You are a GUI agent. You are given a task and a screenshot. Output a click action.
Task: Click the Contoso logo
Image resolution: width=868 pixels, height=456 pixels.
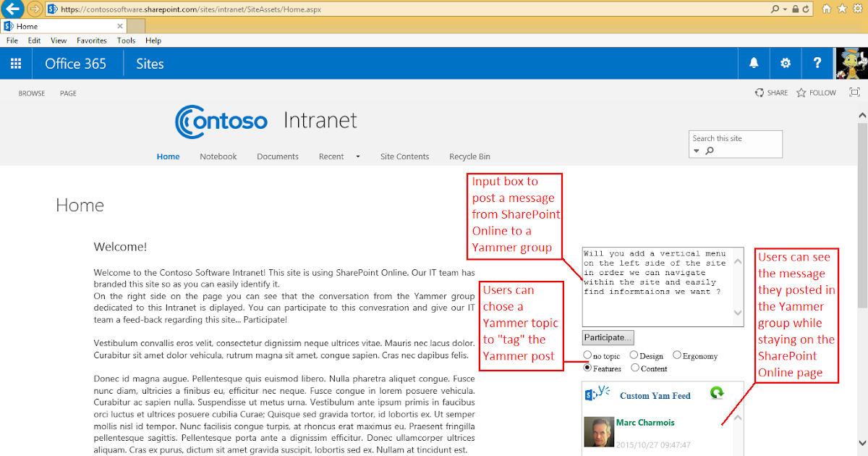[221, 121]
